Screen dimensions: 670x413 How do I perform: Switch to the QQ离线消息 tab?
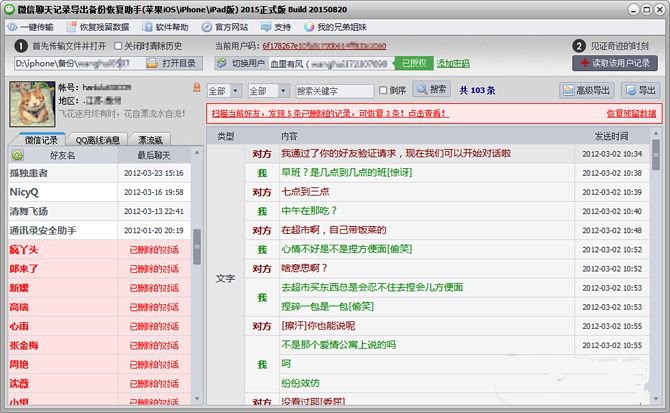(x=98, y=140)
